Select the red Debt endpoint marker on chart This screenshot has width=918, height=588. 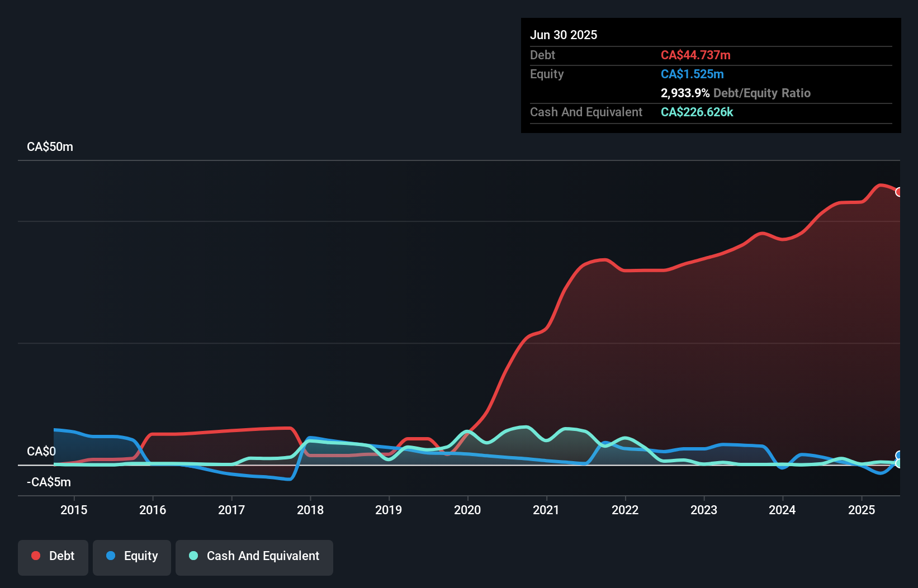[x=899, y=192]
